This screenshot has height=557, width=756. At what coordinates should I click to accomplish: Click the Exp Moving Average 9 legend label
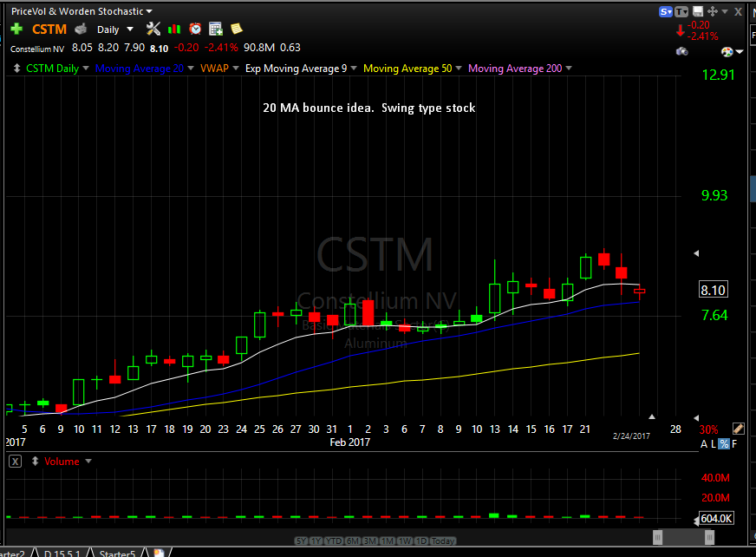[x=296, y=69]
